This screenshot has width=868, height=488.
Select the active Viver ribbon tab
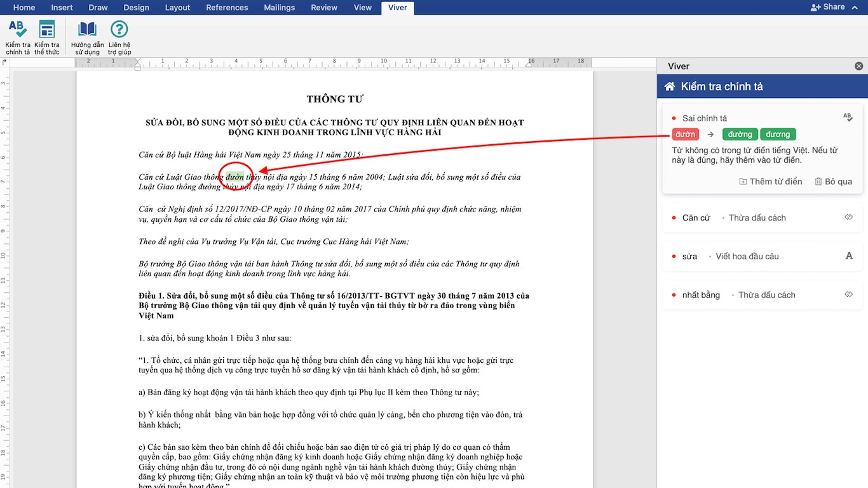tap(398, 8)
